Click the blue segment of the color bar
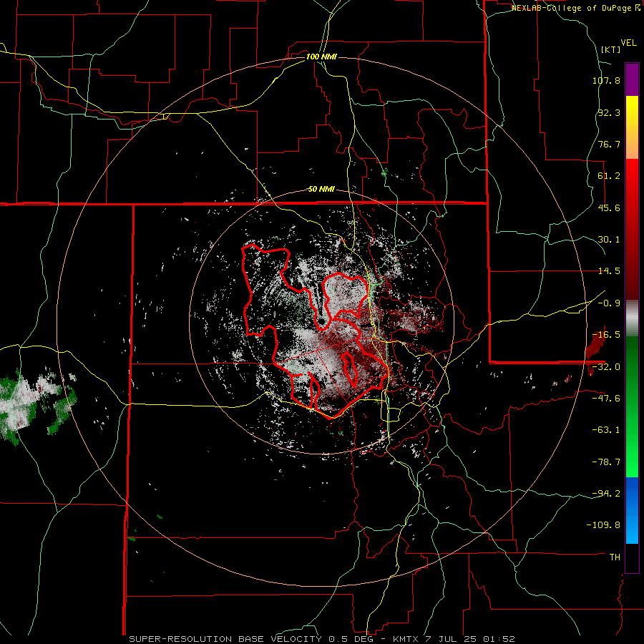644x644 pixels. click(x=632, y=510)
